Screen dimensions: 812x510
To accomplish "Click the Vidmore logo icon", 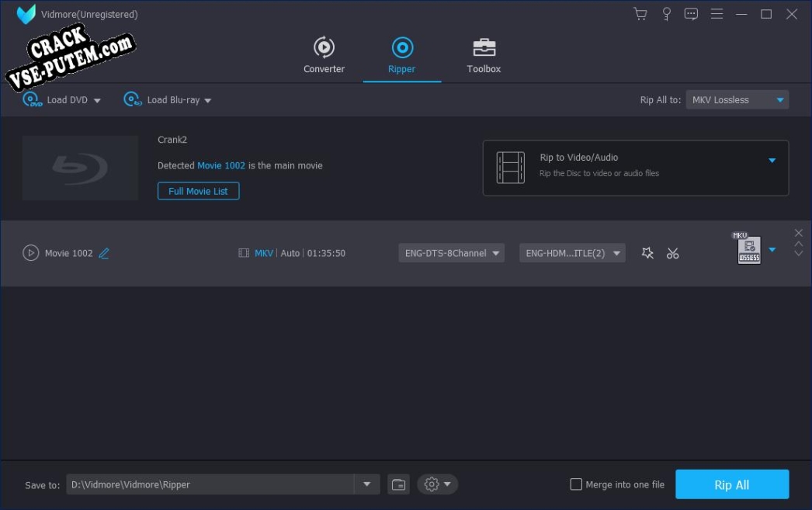I will [26, 14].
